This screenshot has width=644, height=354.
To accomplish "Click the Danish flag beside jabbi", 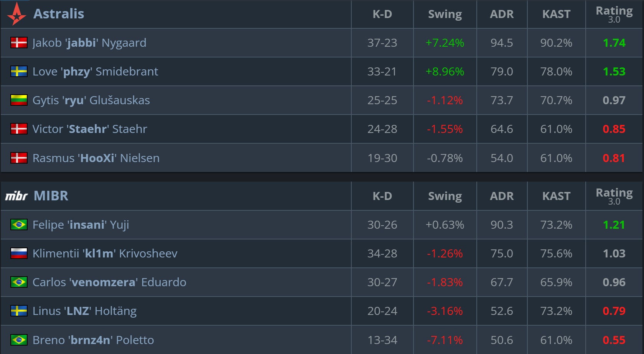I will (19, 43).
